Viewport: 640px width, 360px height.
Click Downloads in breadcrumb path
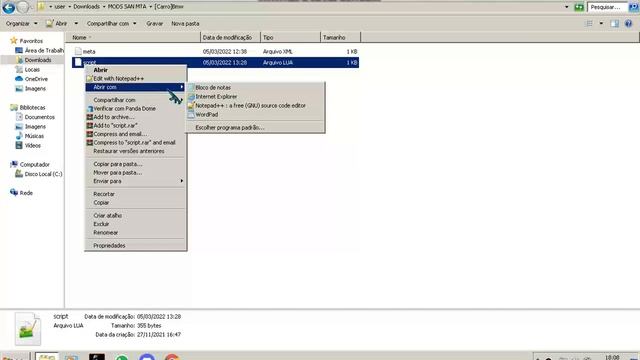[x=87, y=7]
